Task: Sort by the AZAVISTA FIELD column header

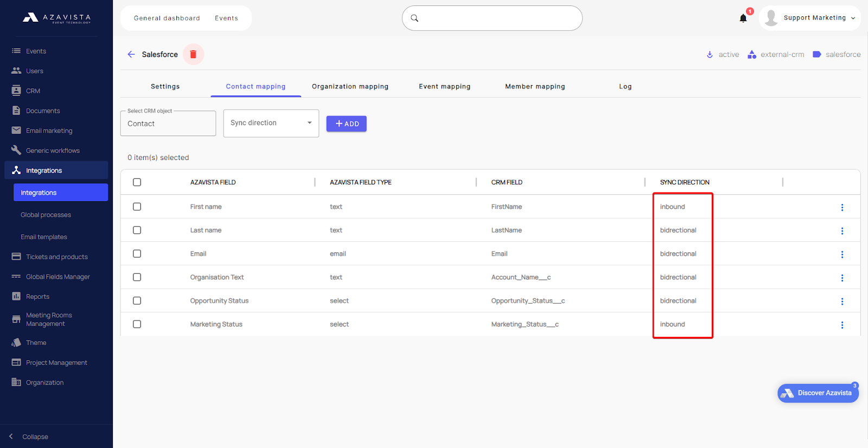Action: [213, 182]
